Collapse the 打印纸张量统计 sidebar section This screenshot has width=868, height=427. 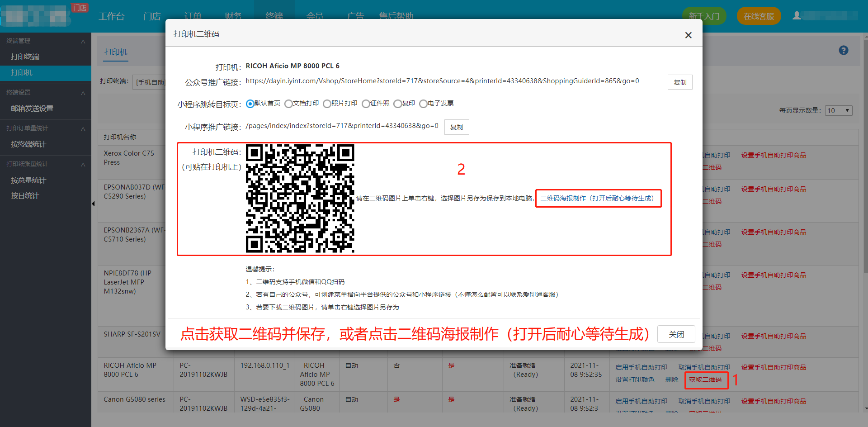[83, 164]
